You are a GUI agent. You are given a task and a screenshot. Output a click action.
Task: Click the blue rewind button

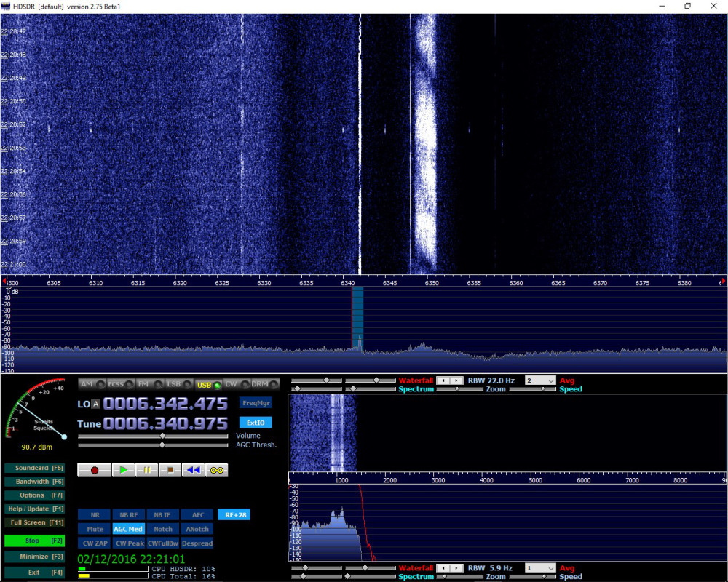[x=193, y=470]
